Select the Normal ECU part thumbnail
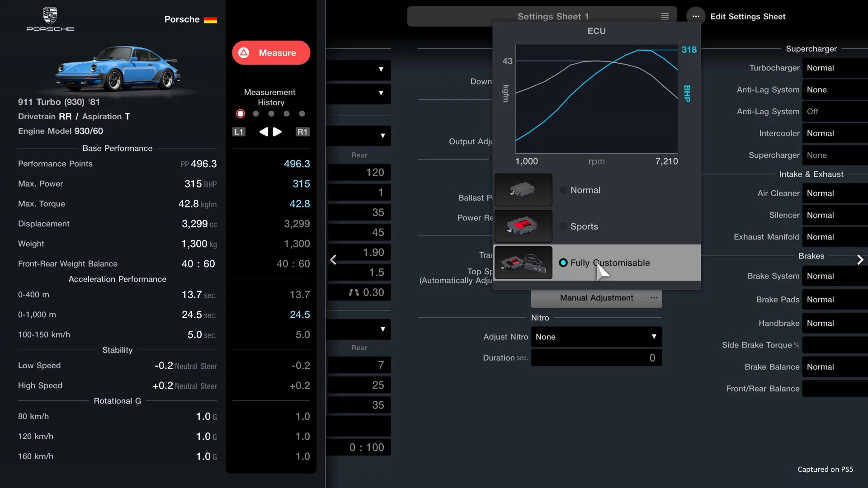The width and height of the screenshot is (868, 488). point(524,190)
